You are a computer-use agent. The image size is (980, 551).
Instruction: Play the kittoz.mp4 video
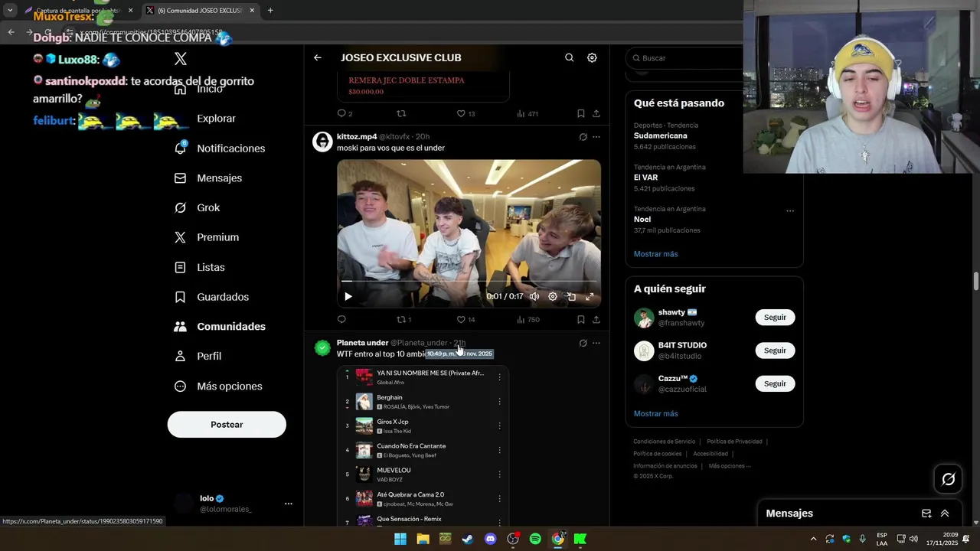(348, 296)
